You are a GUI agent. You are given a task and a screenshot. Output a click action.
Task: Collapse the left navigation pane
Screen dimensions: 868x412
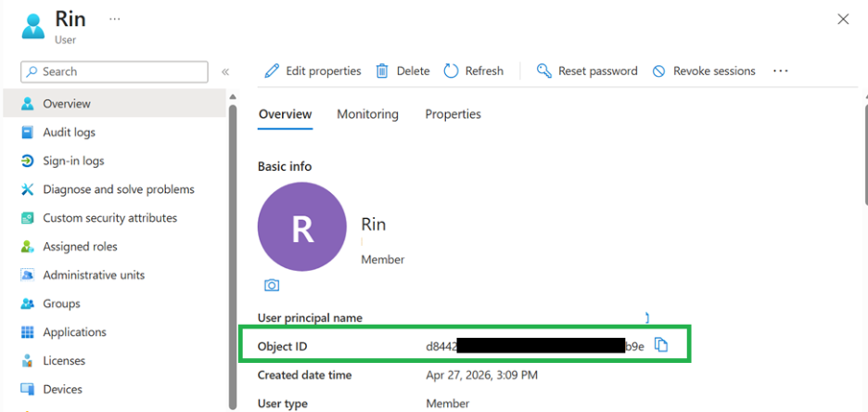click(225, 72)
